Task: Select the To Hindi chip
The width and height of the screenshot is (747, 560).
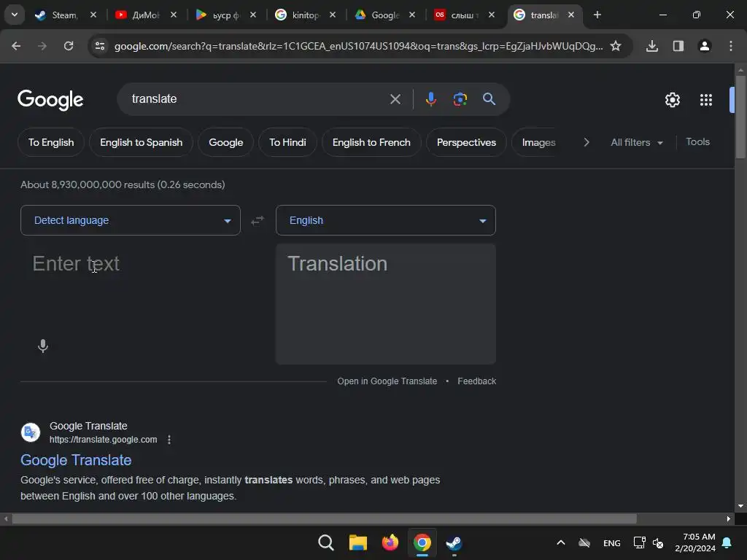Action: pyautogui.click(x=287, y=142)
